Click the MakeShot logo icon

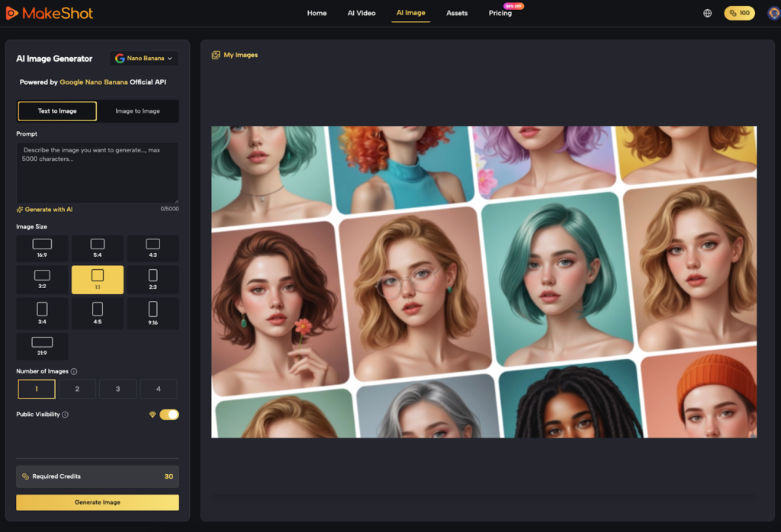[13, 12]
